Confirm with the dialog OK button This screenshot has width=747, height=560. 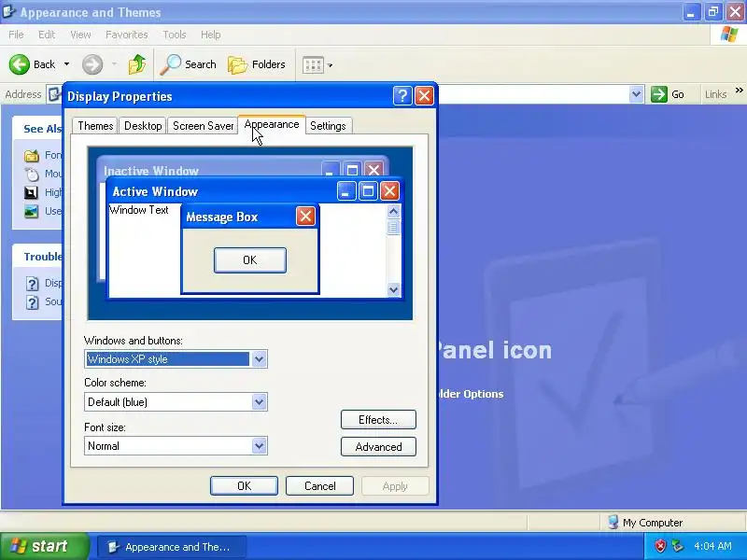244,485
